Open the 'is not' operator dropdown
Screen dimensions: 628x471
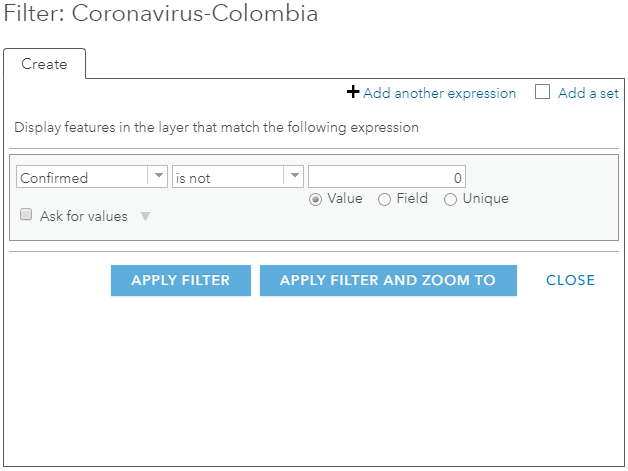228,177
